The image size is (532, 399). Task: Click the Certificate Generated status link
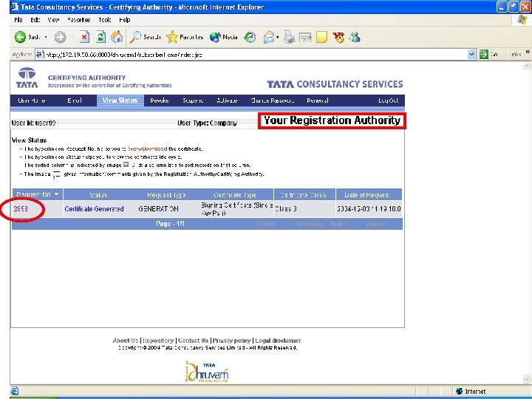[x=94, y=208]
